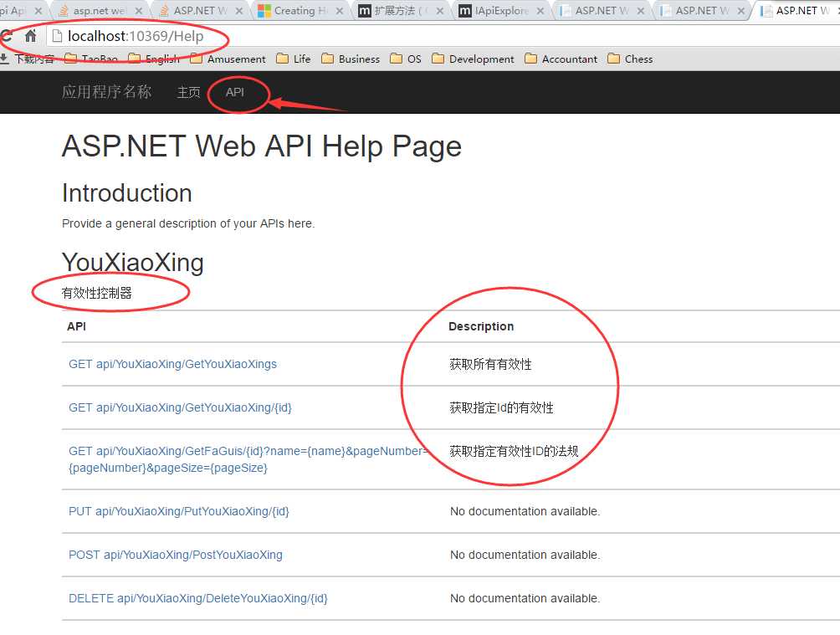Screen dimensions: 840x635
Task: Click the Provide a general description text
Action: 188,223
